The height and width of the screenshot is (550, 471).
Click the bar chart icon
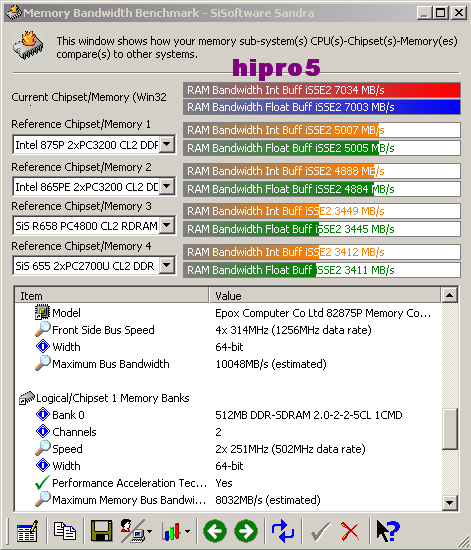pyautogui.click(x=171, y=532)
